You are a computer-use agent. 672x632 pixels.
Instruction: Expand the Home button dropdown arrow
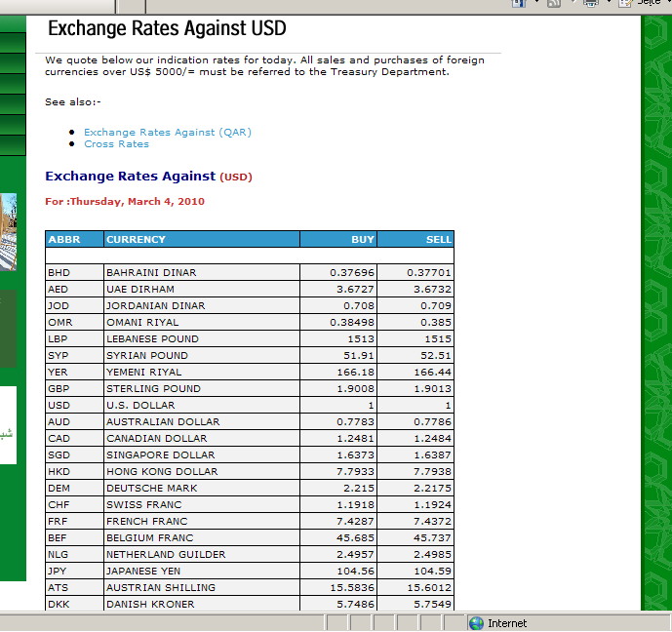click(534, 3)
